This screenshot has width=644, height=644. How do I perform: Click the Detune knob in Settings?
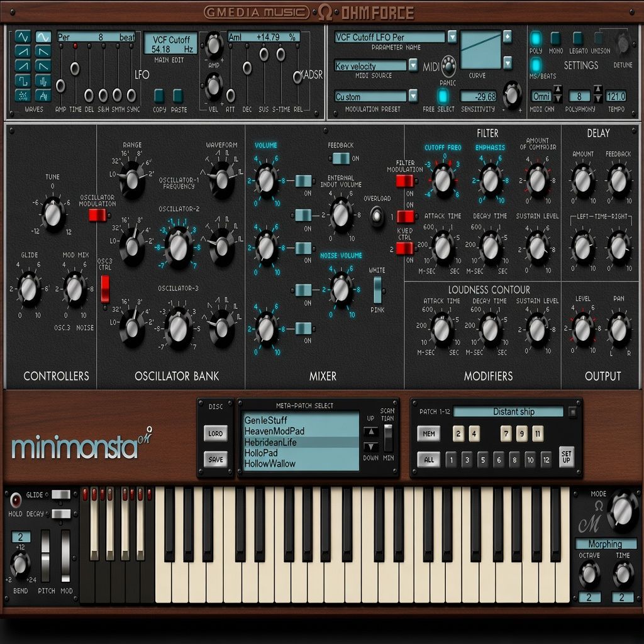(x=623, y=43)
